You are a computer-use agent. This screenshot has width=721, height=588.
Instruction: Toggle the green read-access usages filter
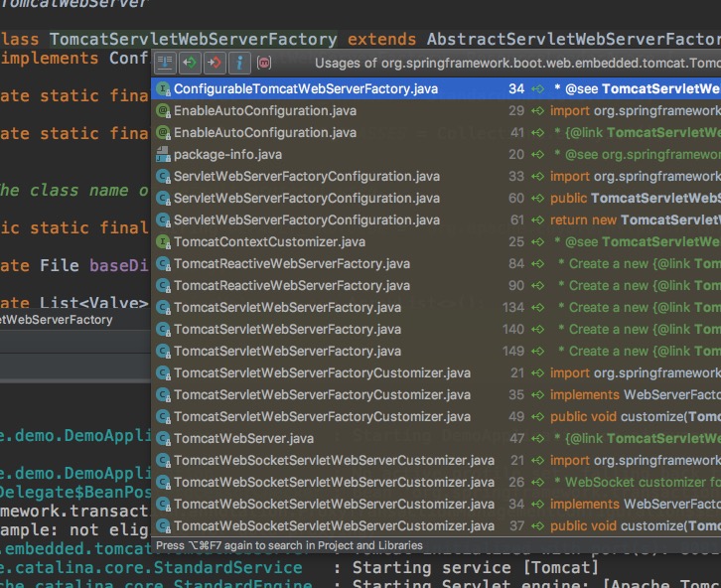190,63
